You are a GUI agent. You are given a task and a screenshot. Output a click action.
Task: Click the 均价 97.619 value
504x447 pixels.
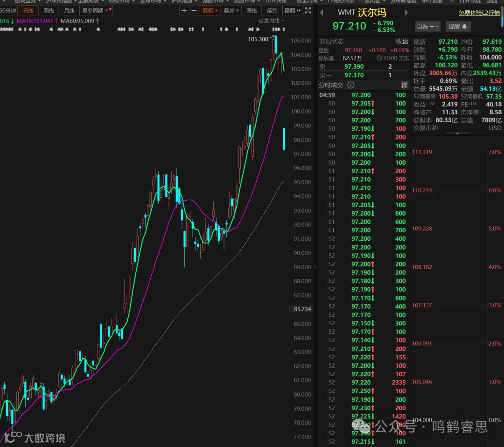[492, 42]
